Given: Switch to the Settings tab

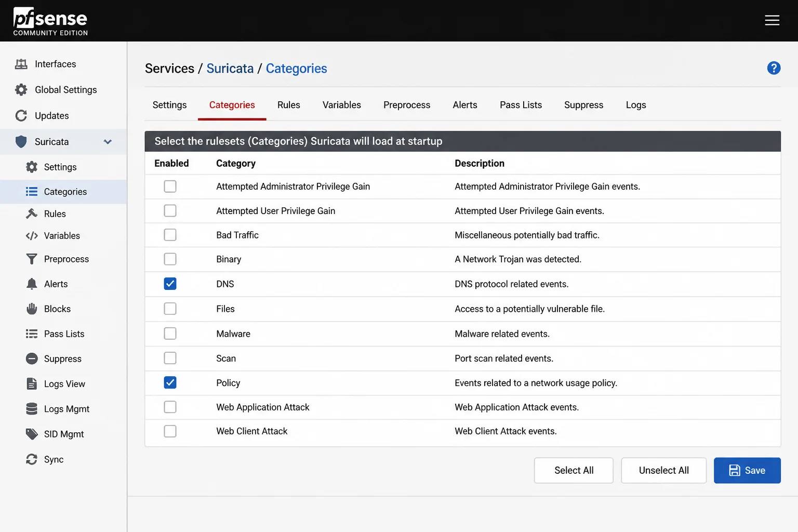Looking at the screenshot, I should tap(169, 105).
